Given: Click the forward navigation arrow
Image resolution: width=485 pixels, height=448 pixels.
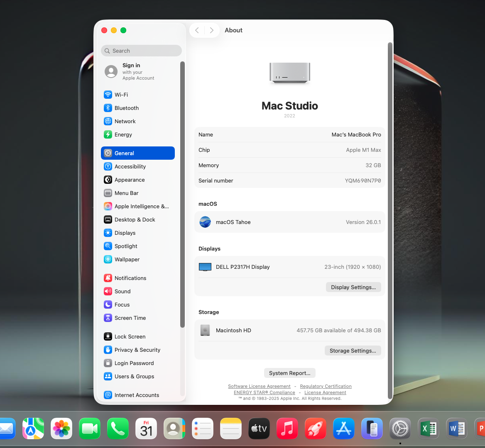Looking at the screenshot, I should [211, 30].
